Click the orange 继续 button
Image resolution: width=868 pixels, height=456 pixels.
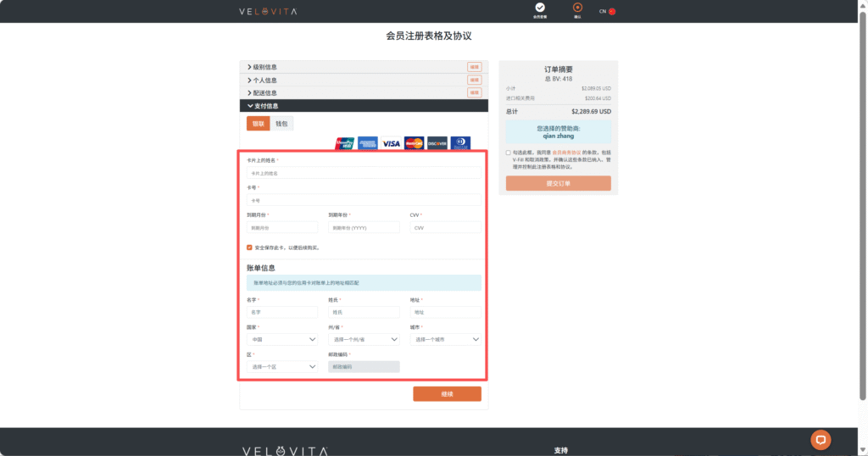coord(447,394)
